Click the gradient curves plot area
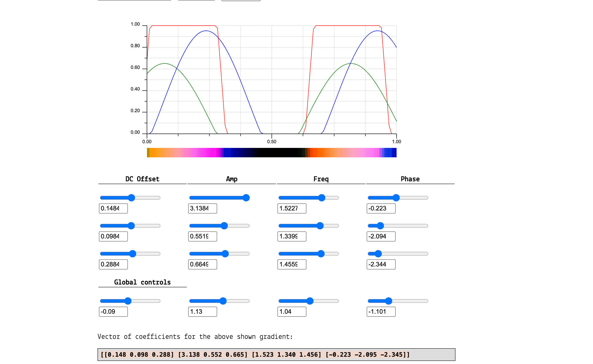Image resolution: width=593 pixels, height=364 pixels. (272, 80)
